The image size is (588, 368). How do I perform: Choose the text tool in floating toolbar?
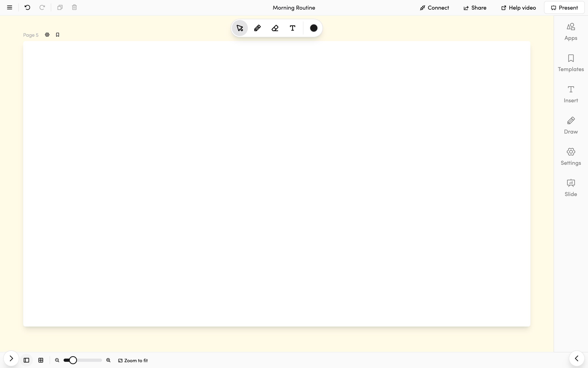point(292,28)
